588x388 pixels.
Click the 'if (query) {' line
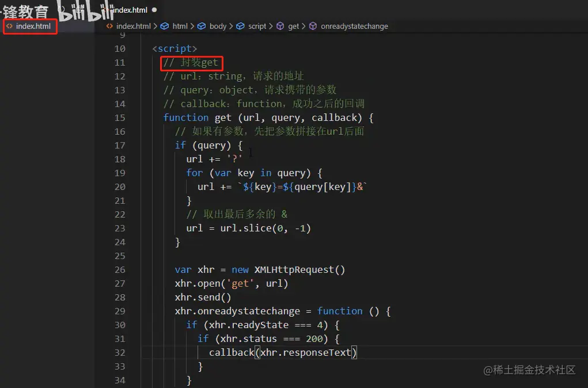209,146
